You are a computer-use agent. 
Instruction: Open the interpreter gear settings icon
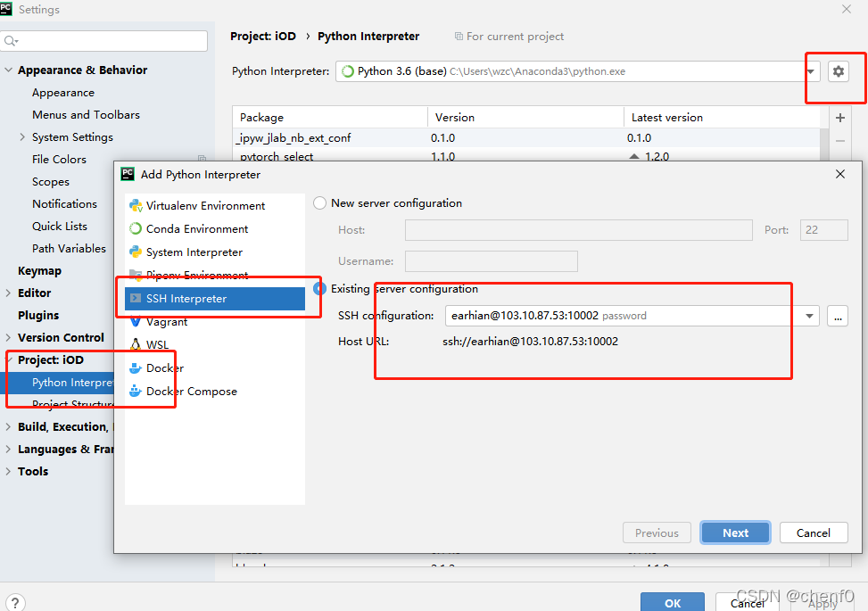tap(838, 71)
